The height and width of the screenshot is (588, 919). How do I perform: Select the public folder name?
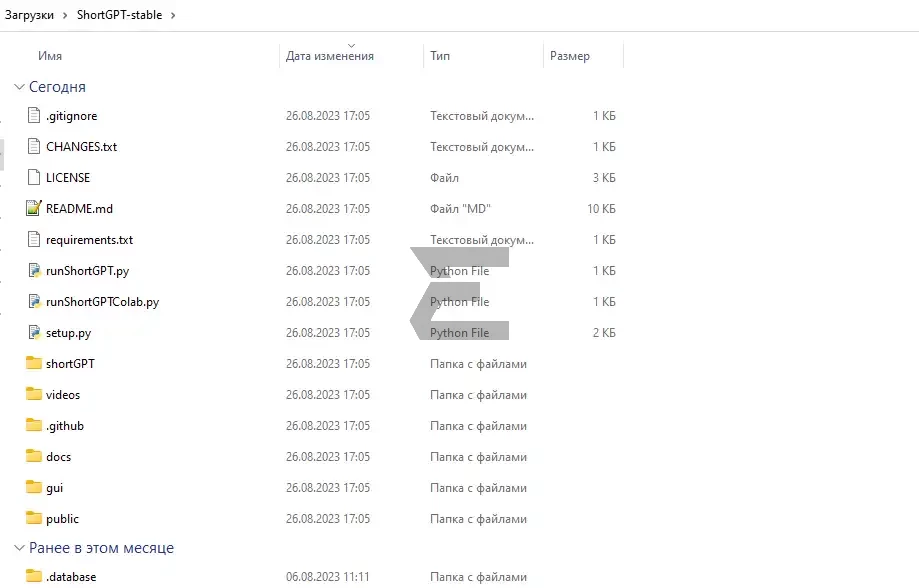(62, 519)
